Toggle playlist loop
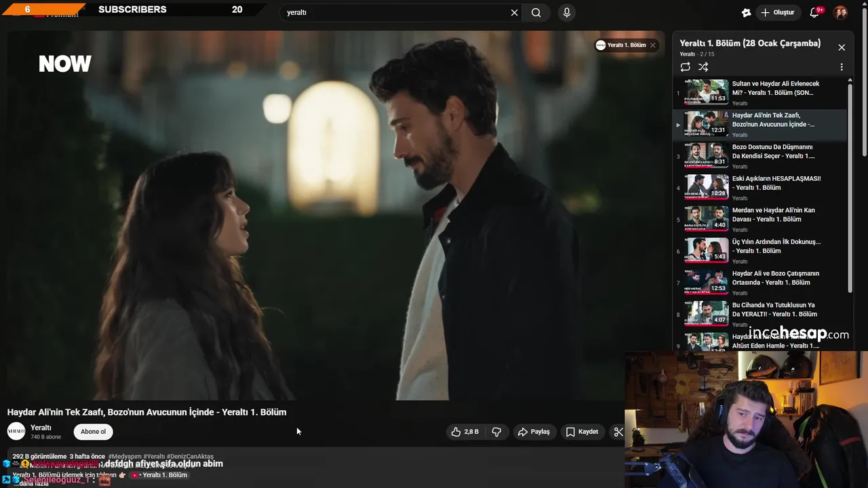Image resolution: width=868 pixels, height=488 pixels. click(686, 67)
